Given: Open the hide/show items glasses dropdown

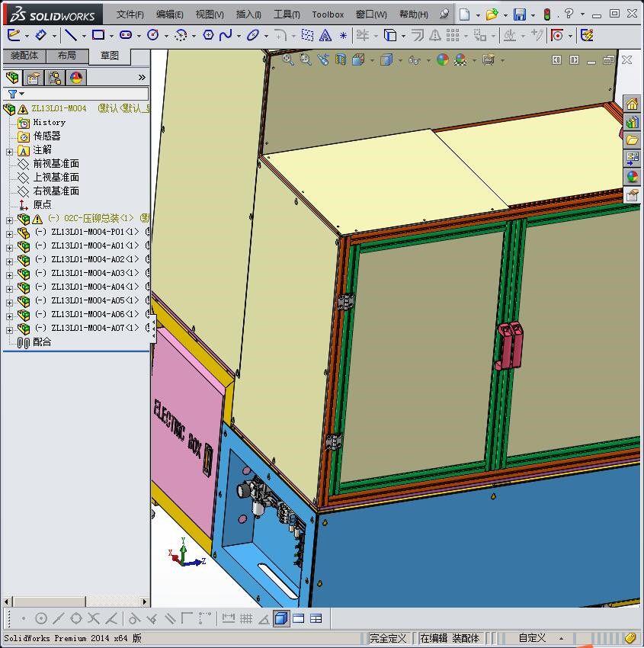Looking at the screenshot, I should click(x=428, y=61).
